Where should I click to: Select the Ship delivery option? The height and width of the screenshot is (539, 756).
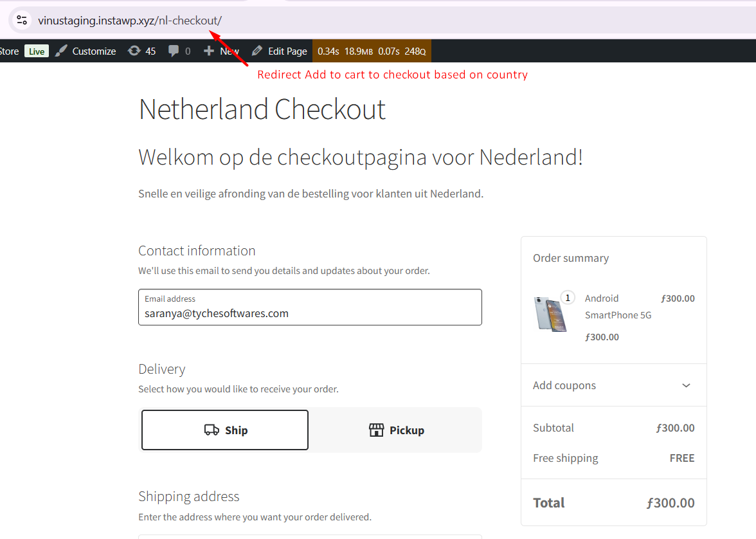tap(225, 430)
